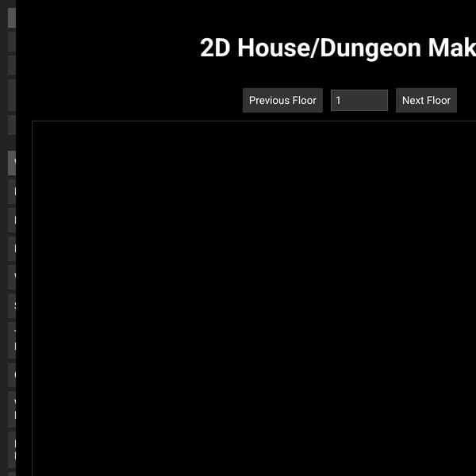The image size is (476, 476).
Task: Click the Next Floor button
Action: [426, 101]
